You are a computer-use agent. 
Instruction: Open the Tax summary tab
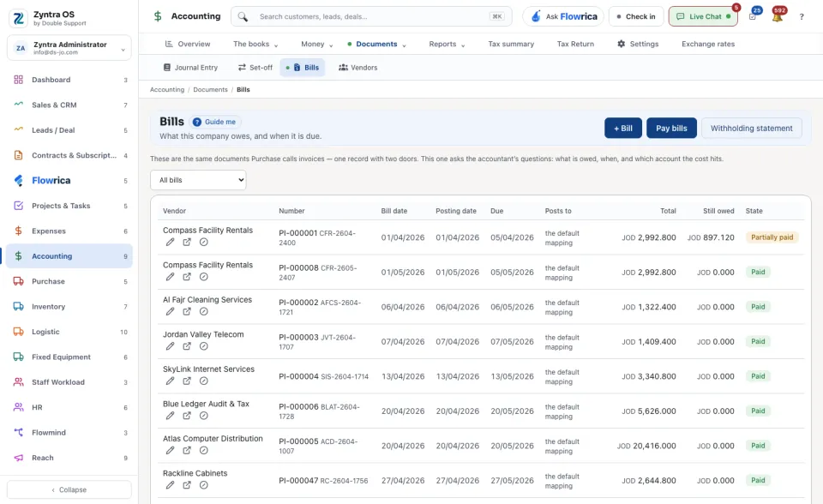pyautogui.click(x=511, y=44)
